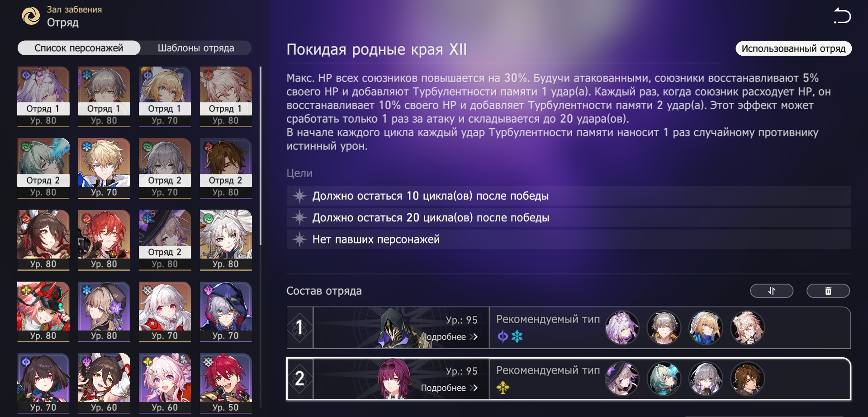The width and height of the screenshot is (868, 417).
Task: Toggle selection of red-haired level 80 character
Action: (104, 240)
